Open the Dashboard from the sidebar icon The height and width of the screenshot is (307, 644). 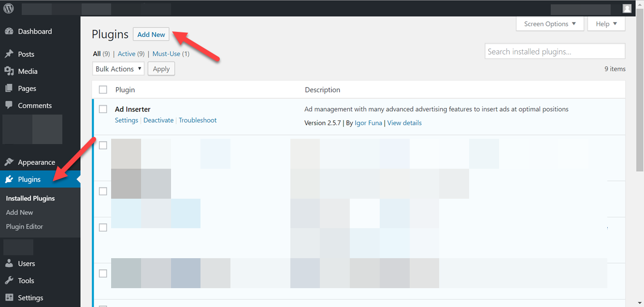point(10,31)
